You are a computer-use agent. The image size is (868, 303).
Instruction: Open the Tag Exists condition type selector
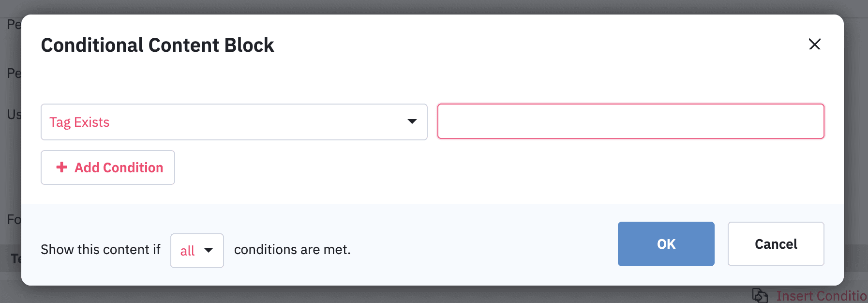234,122
